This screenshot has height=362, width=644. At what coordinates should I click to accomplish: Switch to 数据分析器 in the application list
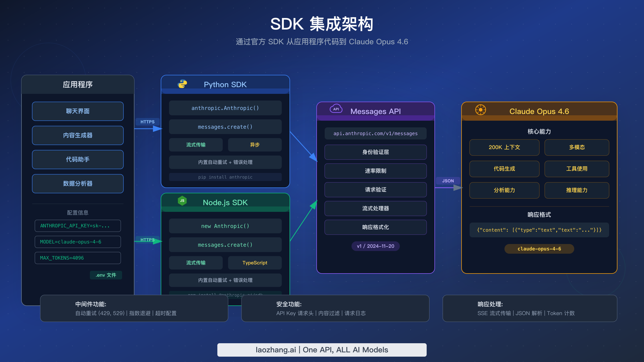click(x=78, y=183)
